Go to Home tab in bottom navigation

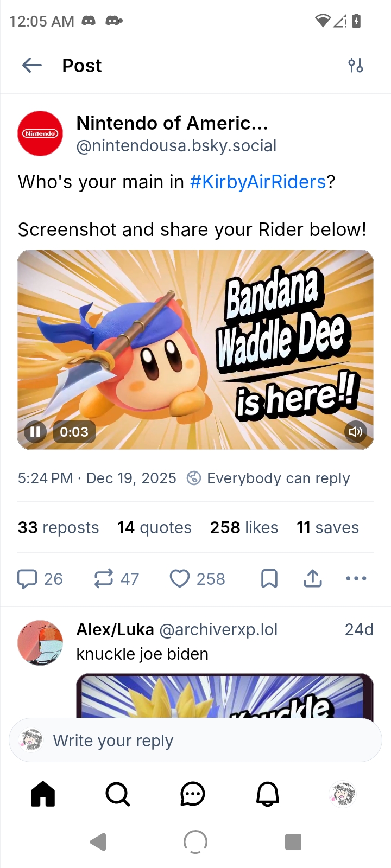pyautogui.click(x=43, y=794)
